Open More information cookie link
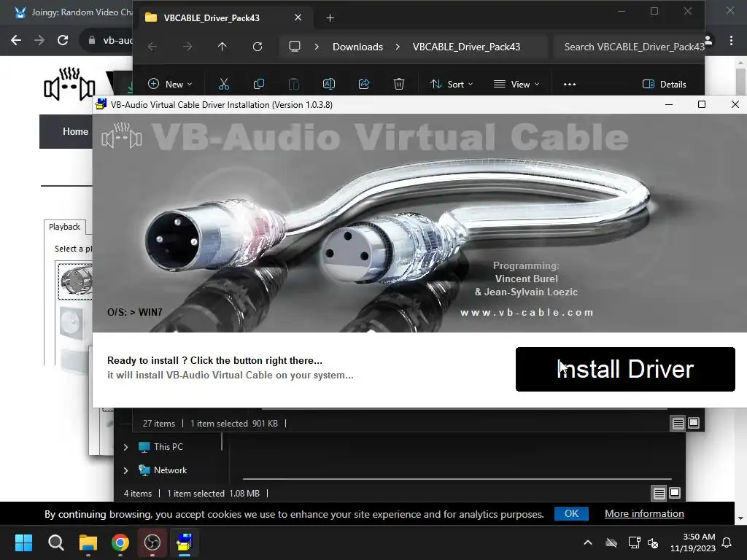 [644, 513]
